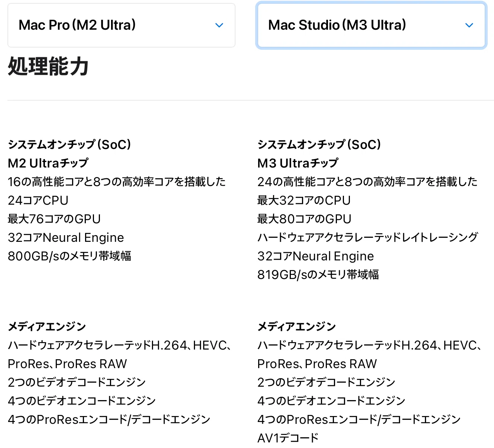The width and height of the screenshot is (494, 448).
Task: Click 24の高性能コア description line
Action: pyautogui.click(x=367, y=182)
